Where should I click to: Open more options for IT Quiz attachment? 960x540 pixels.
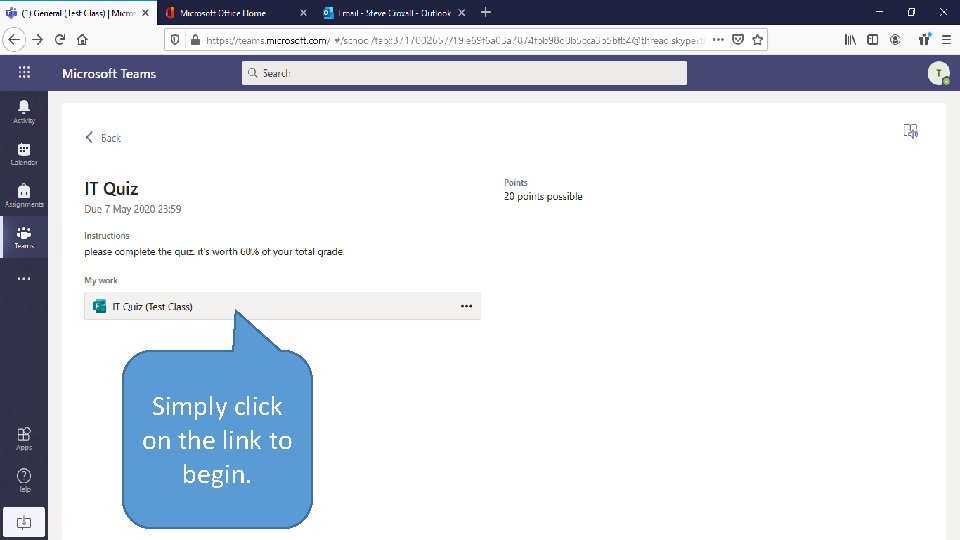(466, 306)
